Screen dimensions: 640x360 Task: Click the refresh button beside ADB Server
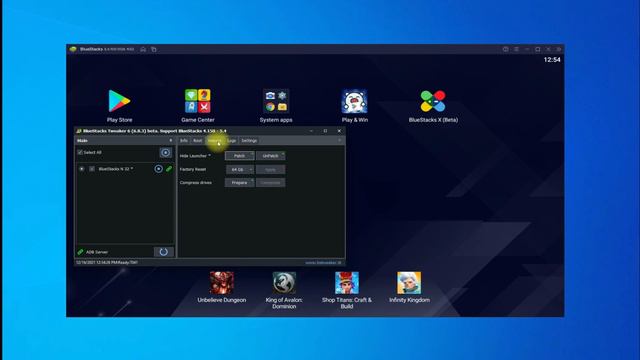point(164,252)
